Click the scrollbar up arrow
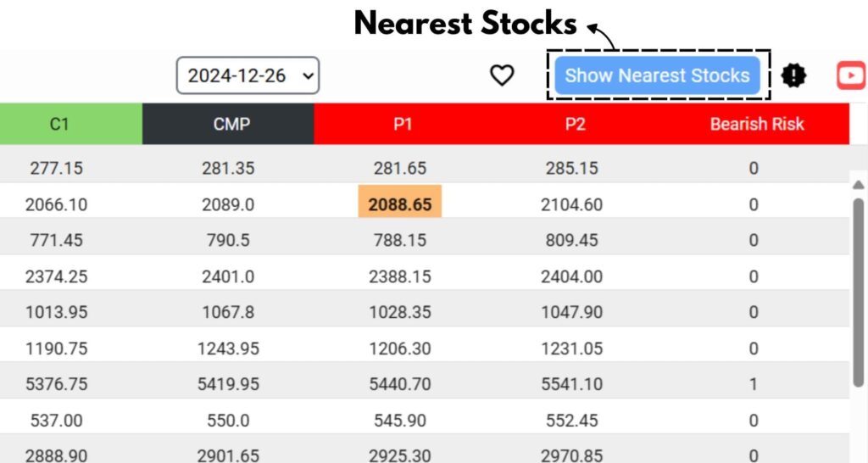 (x=858, y=185)
